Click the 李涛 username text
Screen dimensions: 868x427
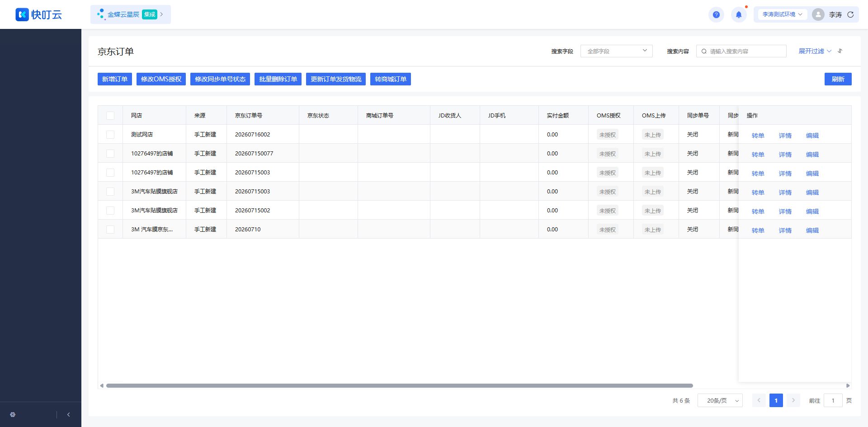tap(835, 14)
